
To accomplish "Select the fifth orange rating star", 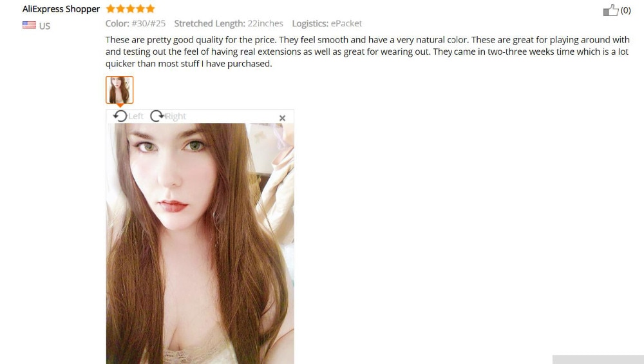I will pyautogui.click(x=150, y=8).
